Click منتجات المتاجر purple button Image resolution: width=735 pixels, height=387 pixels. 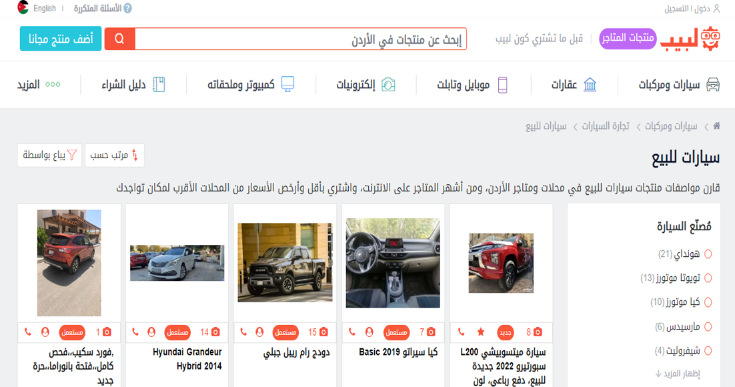point(628,38)
